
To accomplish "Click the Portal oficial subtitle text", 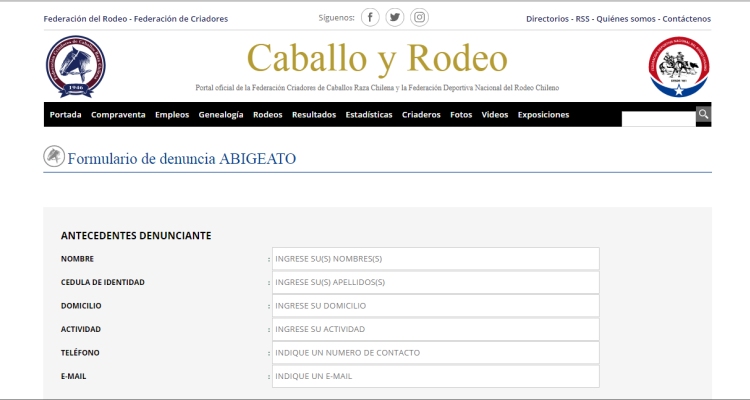I will coord(377,88).
